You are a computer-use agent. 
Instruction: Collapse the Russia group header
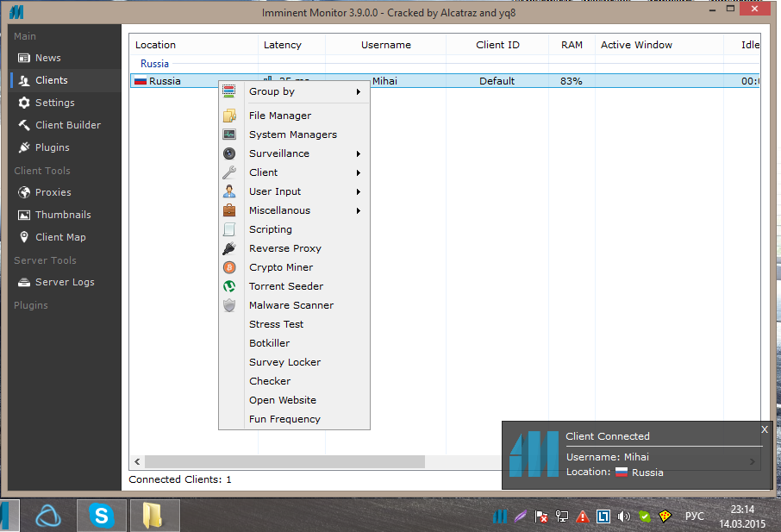[x=154, y=64]
